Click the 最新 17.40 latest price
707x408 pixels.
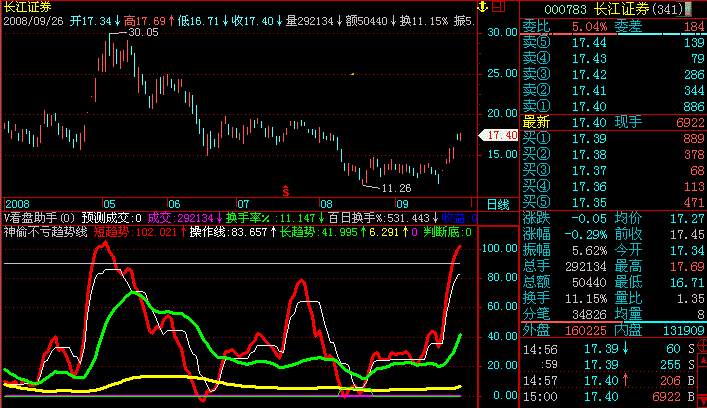589,122
